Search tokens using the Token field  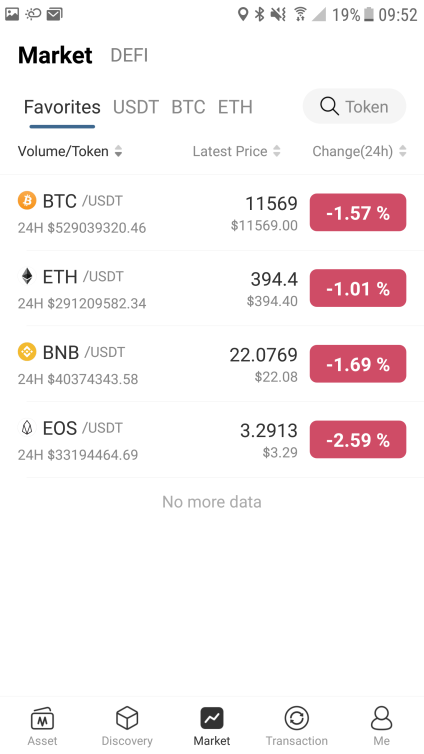pos(354,106)
